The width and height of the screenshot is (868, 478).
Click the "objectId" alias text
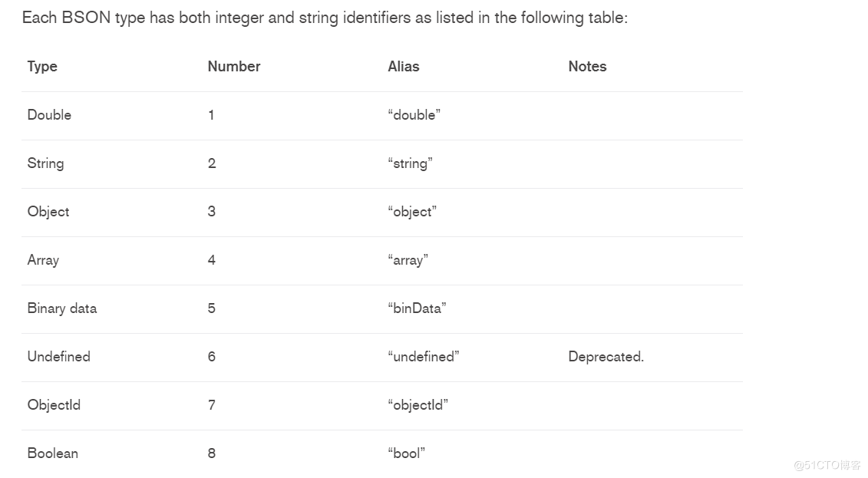click(417, 405)
